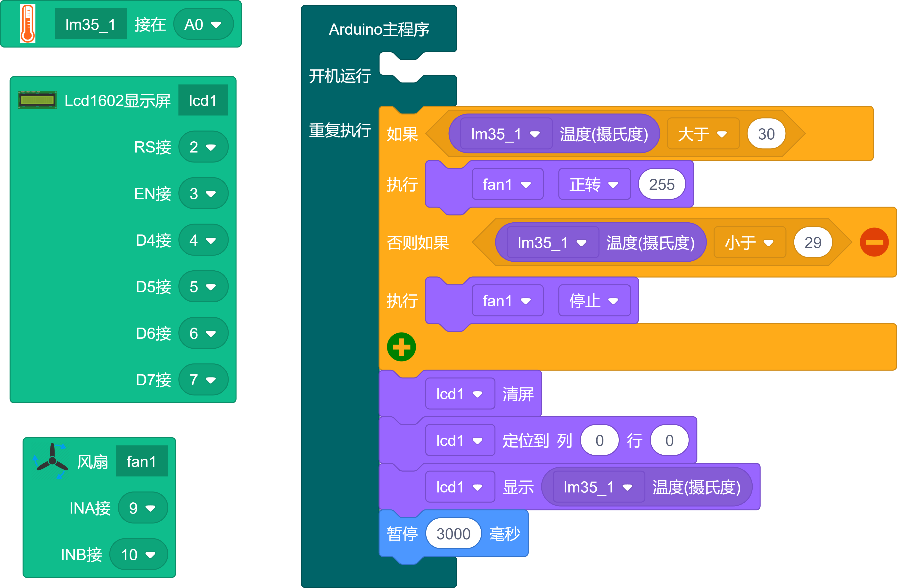The width and height of the screenshot is (897, 588).
Task: Click the fan propeller icon
Action: (52, 461)
